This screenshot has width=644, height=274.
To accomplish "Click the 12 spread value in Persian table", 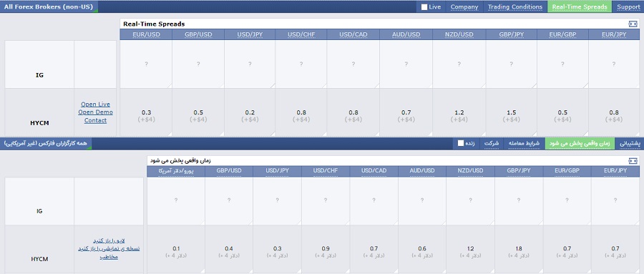I will coord(471,248).
